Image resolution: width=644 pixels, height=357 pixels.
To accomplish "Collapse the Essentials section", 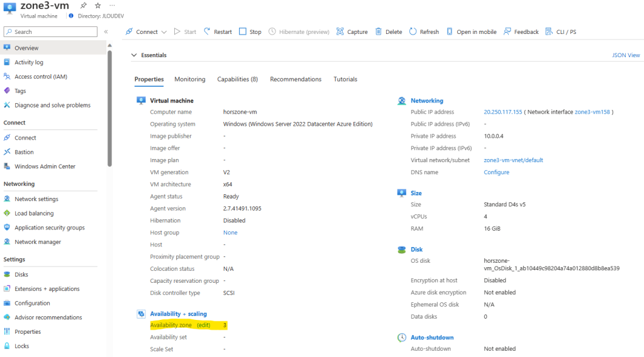I will [134, 55].
